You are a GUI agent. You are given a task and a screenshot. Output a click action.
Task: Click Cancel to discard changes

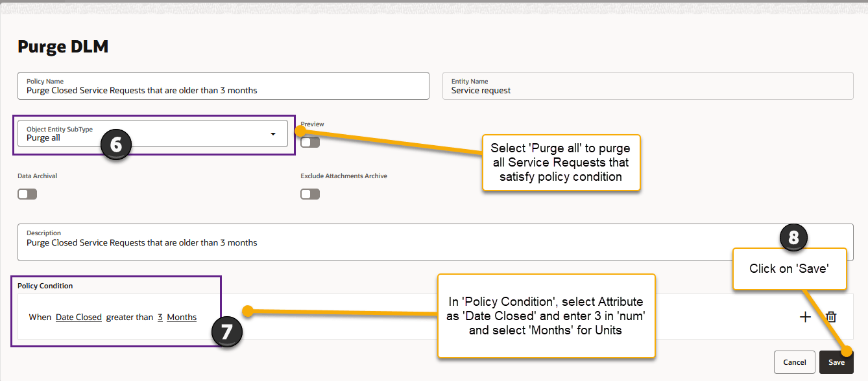tap(794, 362)
